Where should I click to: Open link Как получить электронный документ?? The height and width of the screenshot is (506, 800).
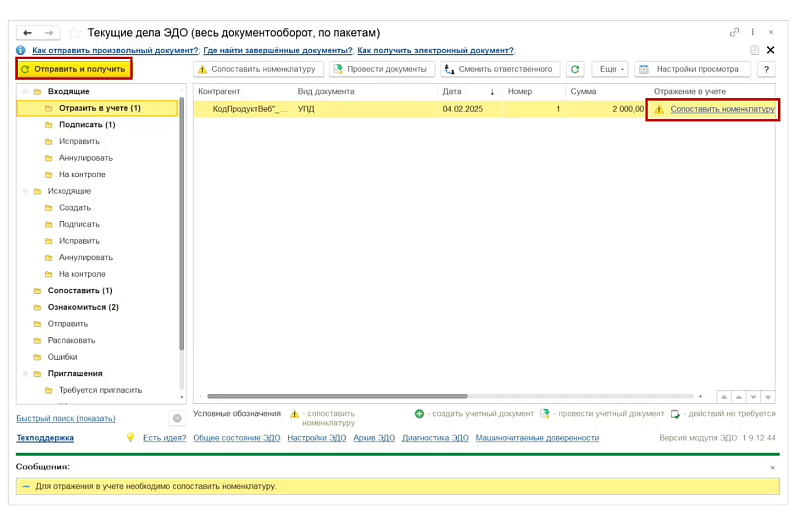(436, 50)
